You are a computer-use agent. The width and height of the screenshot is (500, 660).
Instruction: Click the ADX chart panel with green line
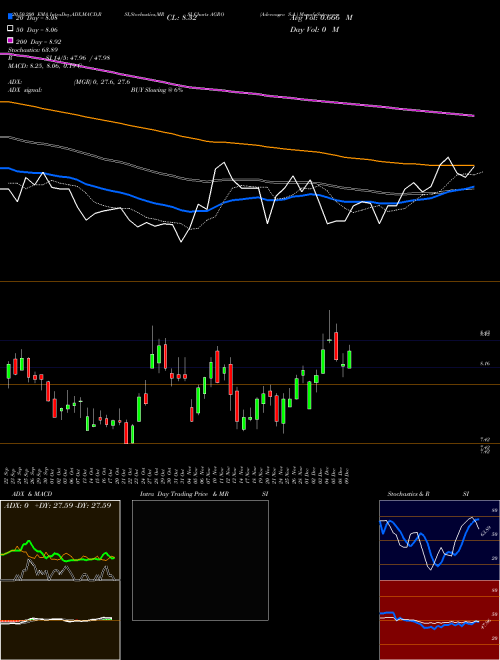(60, 540)
